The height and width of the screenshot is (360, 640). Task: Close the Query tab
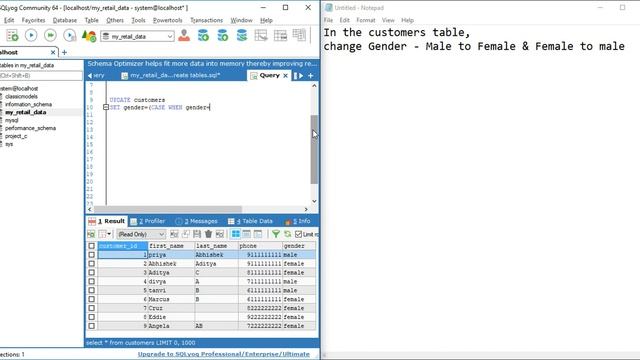(x=286, y=76)
